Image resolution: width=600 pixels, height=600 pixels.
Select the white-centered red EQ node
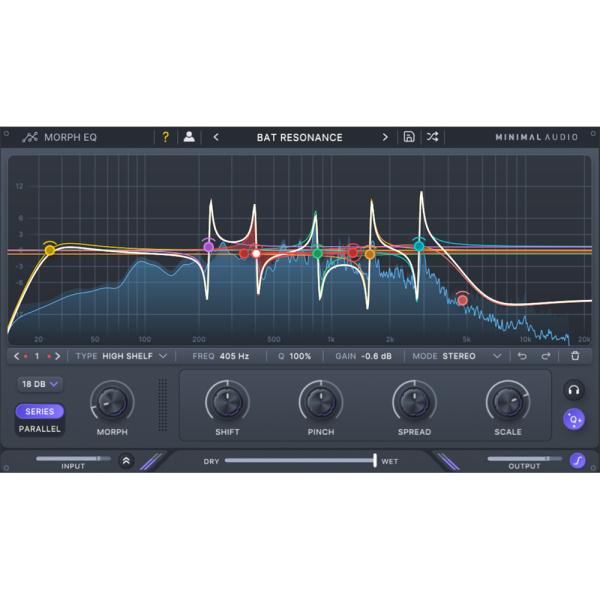click(x=256, y=253)
